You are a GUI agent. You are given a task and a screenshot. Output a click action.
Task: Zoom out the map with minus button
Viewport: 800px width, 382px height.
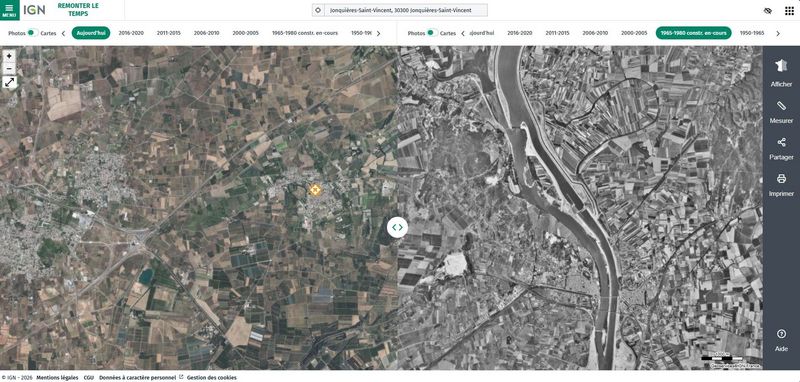pos(9,69)
